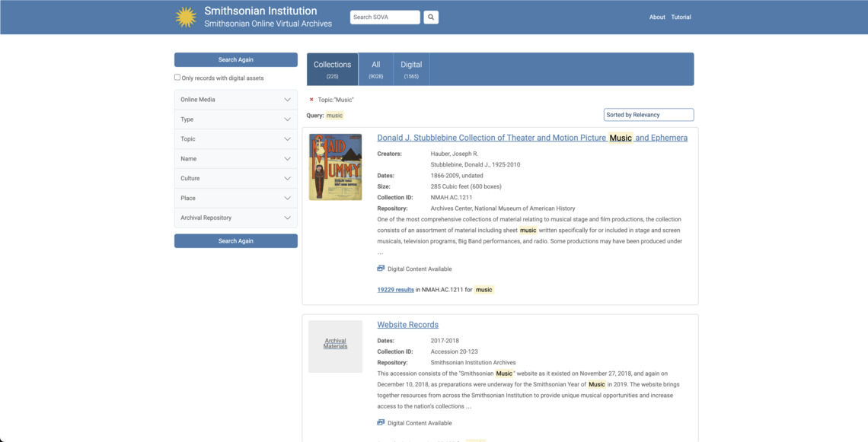The image size is (868, 442).
Task: Click Digital Content Available icon for Website Records
Action: (x=381, y=422)
